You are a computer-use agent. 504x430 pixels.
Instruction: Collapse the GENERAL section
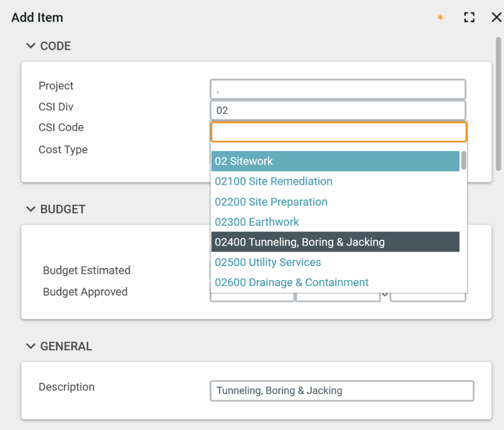click(x=31, y=346)
